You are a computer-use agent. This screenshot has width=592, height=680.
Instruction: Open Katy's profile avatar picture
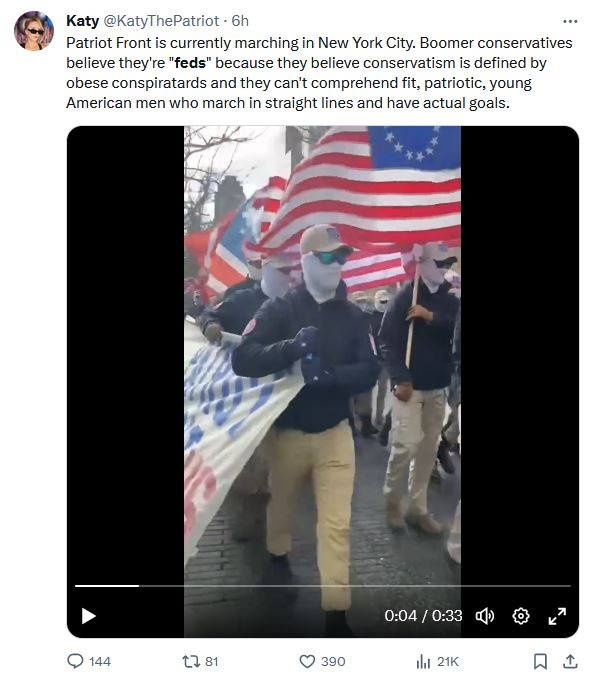[34, 31]
